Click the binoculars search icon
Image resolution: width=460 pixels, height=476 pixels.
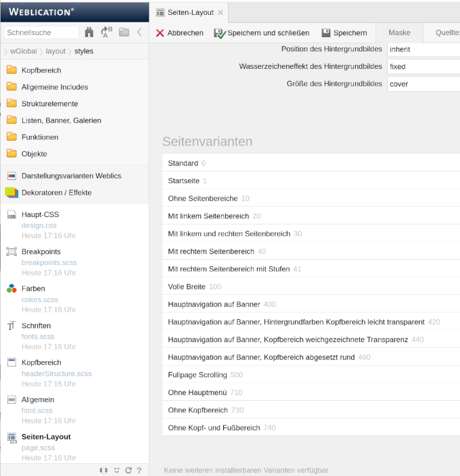tap(89, 32)
